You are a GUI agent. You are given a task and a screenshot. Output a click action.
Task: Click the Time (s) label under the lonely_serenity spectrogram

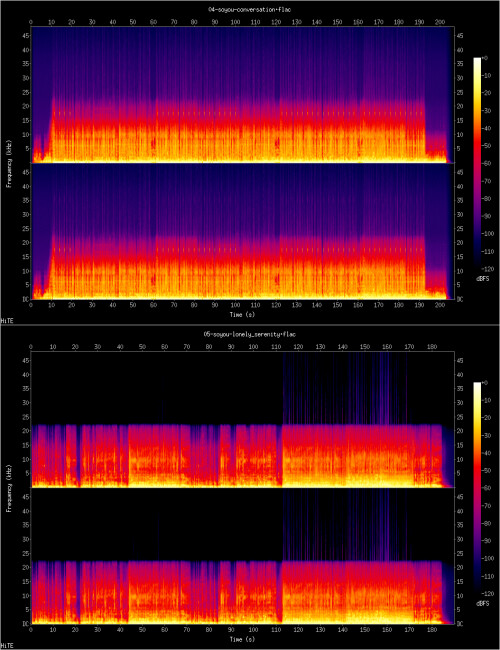point(243,640)
